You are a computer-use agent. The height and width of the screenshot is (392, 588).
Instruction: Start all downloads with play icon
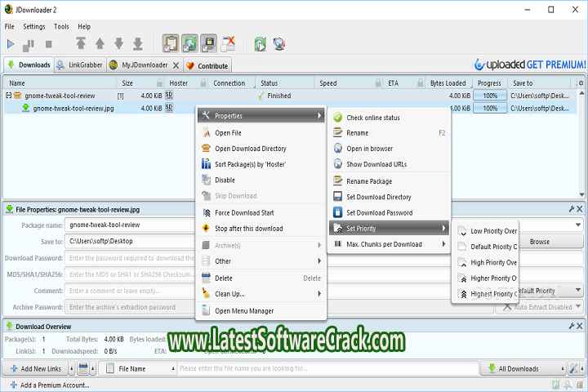coord(11,44)
